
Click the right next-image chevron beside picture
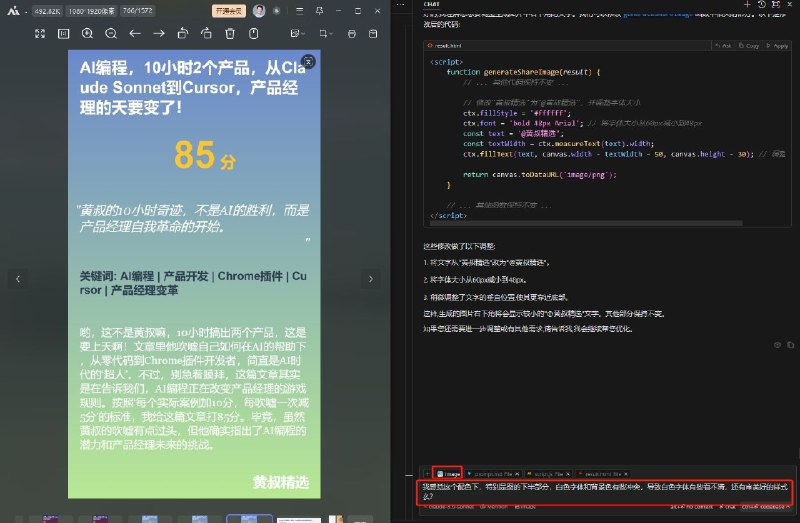coord(371,279)
